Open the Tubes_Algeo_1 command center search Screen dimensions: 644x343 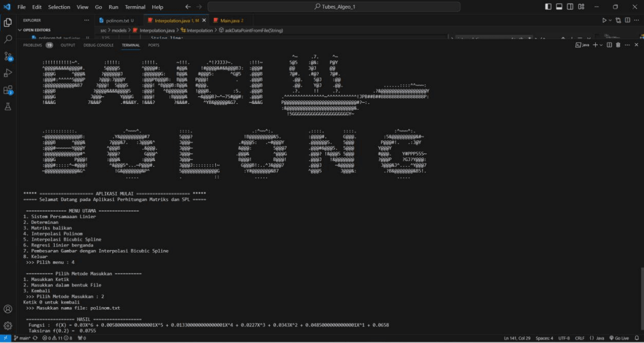coord(334,7)
